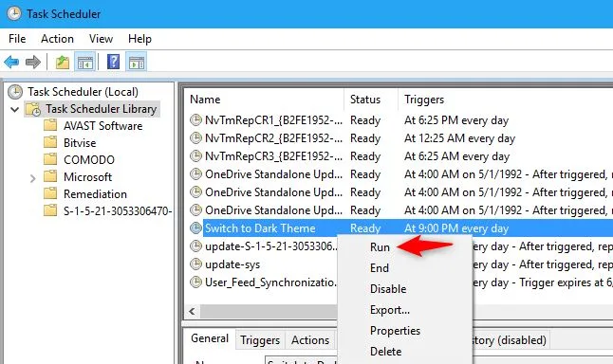The height and width of the screenshot is (364, 613).
Task: Click the Remediation folder icon
Action: [x=50, y=193]
